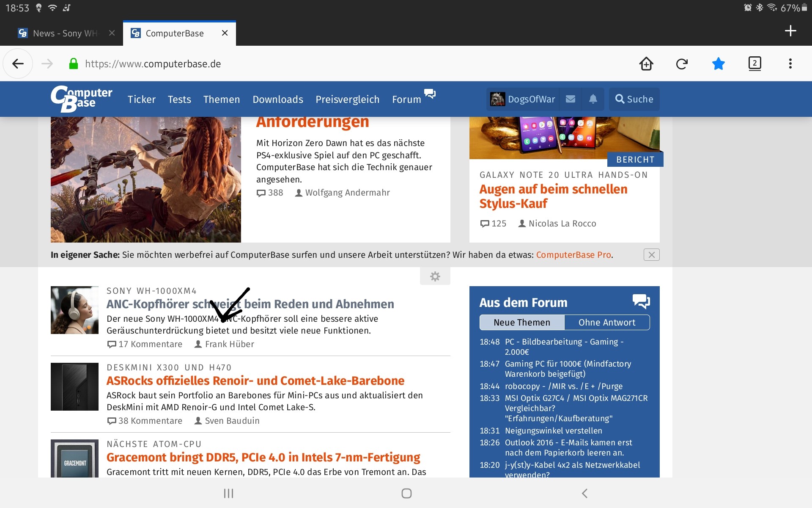
Task: Click the speech bubble icon in Aus dem Forum
Action: click(641, 301)
